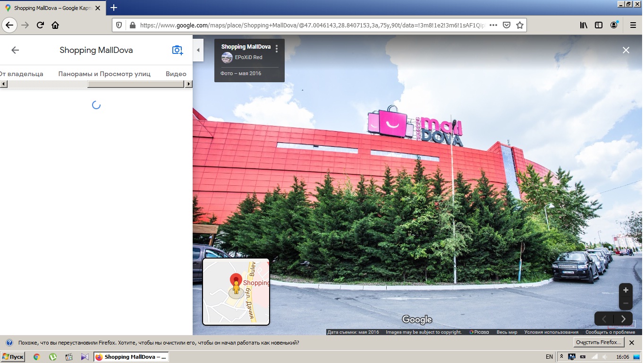Image resolution: width=644 pixels, height=363 pixels.
Task: Click the horizontal scrollbar thumb
Action: pos(136,84)
